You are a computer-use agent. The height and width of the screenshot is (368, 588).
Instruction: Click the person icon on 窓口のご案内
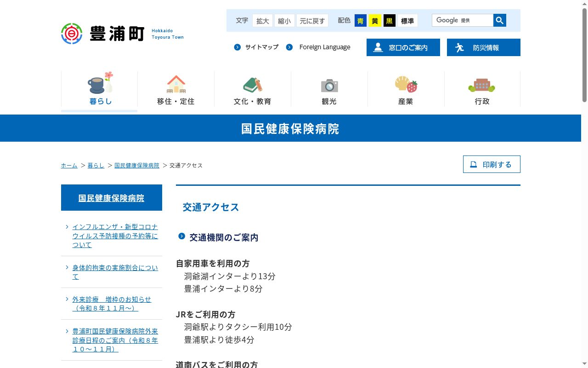point(378,47)
